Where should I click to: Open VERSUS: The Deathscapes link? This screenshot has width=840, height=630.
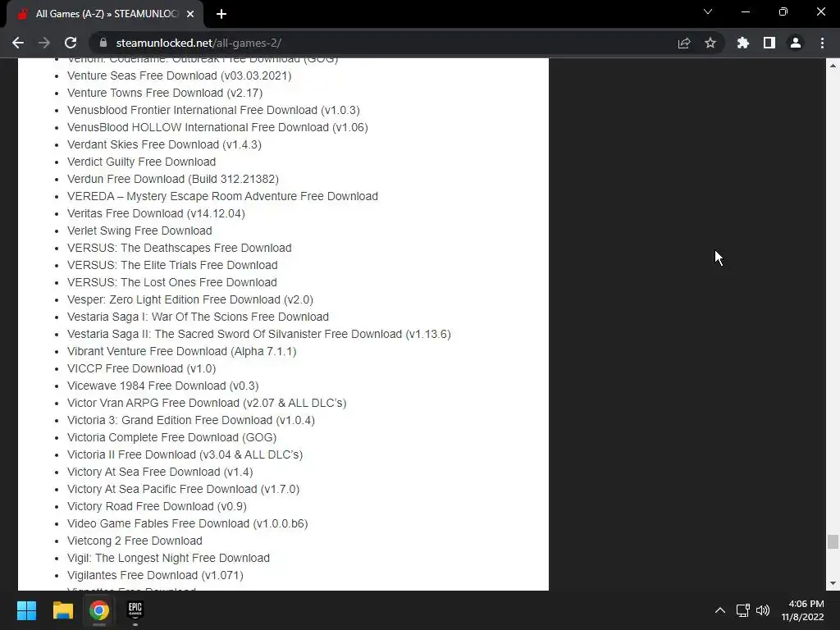[179, 248]
